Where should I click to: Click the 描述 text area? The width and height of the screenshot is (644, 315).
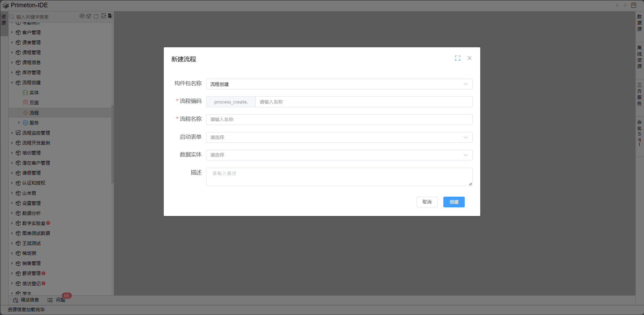[339, 177]
